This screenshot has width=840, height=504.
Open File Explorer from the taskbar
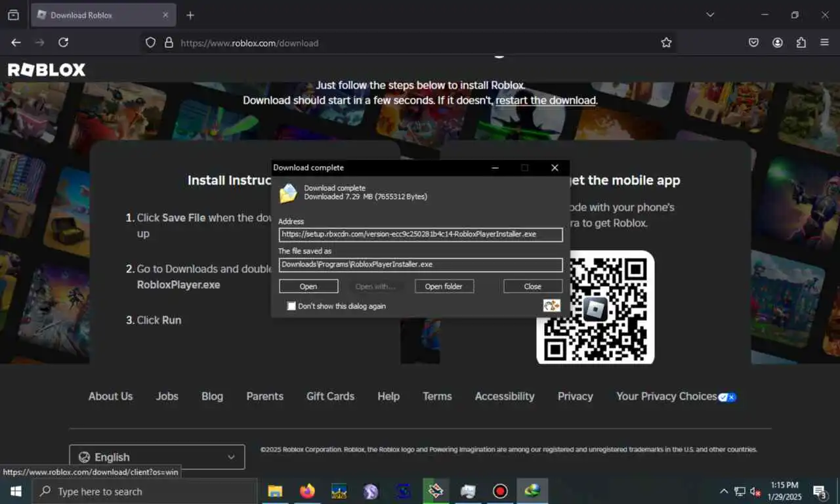coord(275,492)
